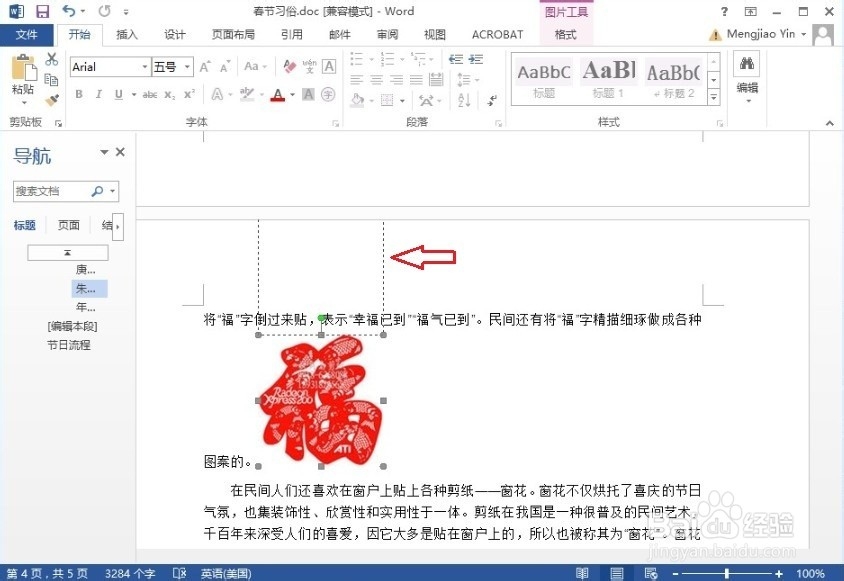Image resolution: width=844 pixels, height=581 pixels.
Task: Switch to the 页面布局 tab
Action: tap(233, 34)
